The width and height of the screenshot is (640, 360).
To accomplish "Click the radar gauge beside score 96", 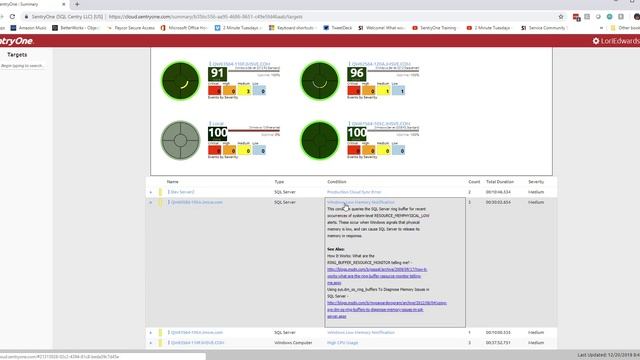I will point(320,81).
